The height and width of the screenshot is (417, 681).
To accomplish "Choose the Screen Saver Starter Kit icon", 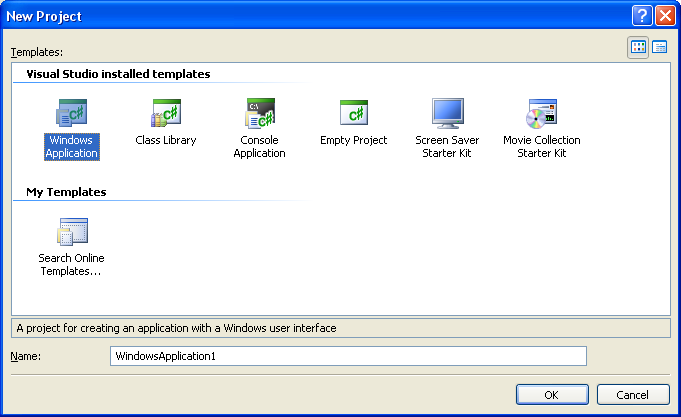I will point(447,113).
